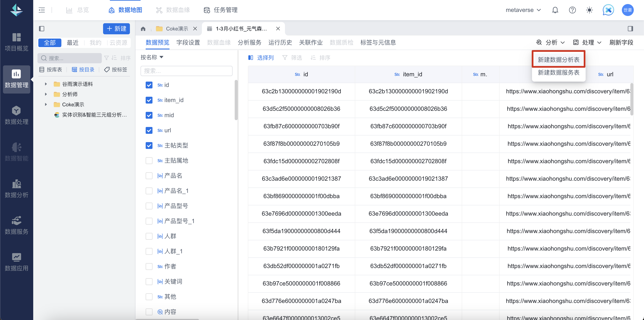Image resolution: width=644 pixels, height=320 pixels.
Task: Check the 产品名 column checkbox
Action: pyautogui.click(x=149, y=176)
